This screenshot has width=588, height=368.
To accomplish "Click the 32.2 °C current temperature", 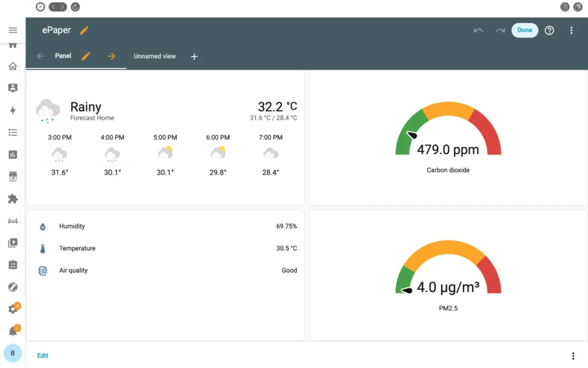I will tap(277, 106).
